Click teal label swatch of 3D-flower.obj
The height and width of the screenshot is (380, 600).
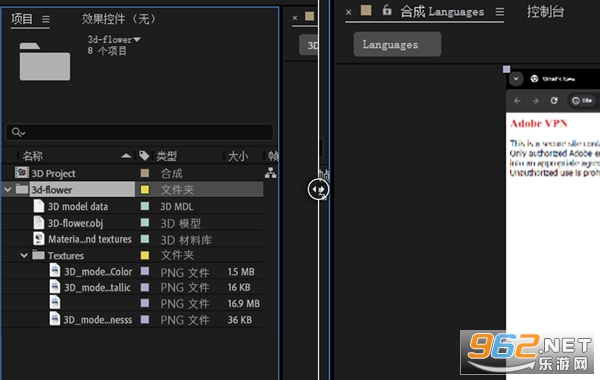click(x=145, y=223)
